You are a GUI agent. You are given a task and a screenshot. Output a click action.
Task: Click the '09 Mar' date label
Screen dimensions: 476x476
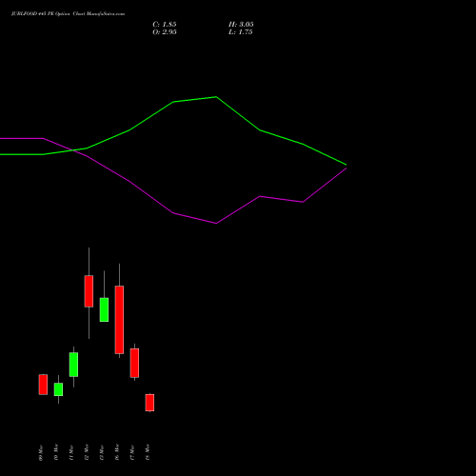(x=41, y=452)
